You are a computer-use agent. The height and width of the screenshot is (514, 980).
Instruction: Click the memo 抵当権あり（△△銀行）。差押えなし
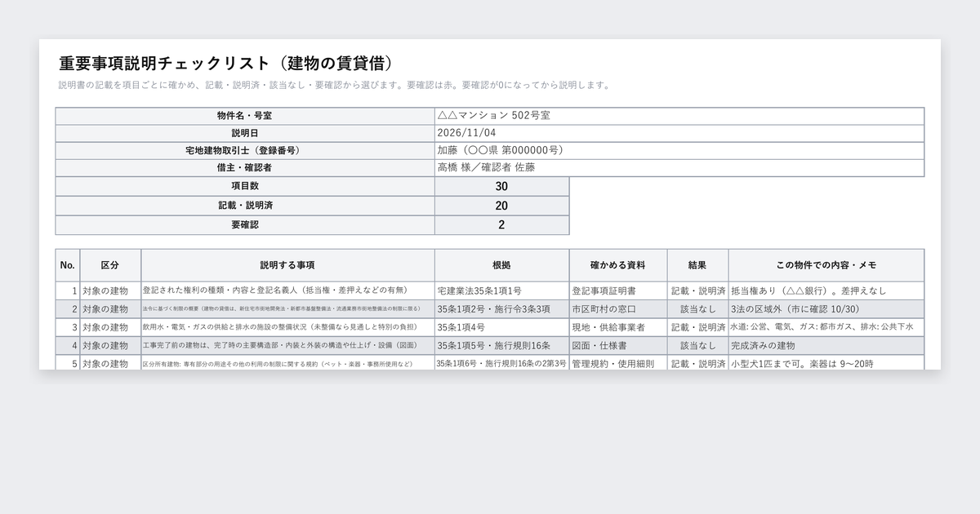826,290
